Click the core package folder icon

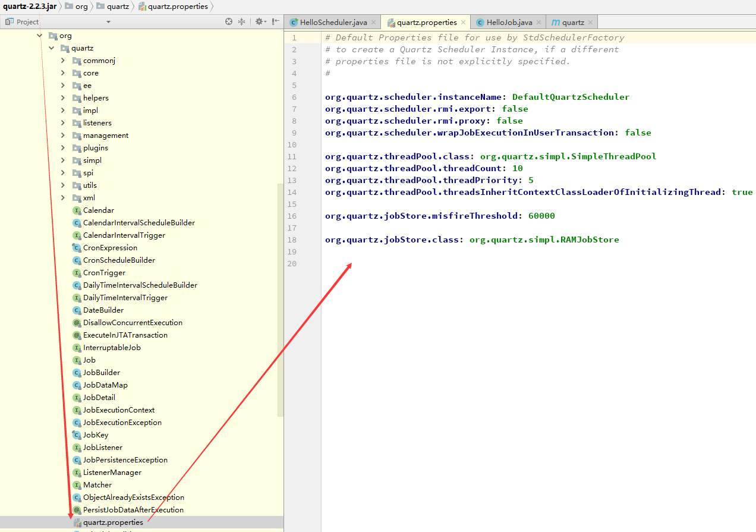pyautogui.click(x=77, y=73)
